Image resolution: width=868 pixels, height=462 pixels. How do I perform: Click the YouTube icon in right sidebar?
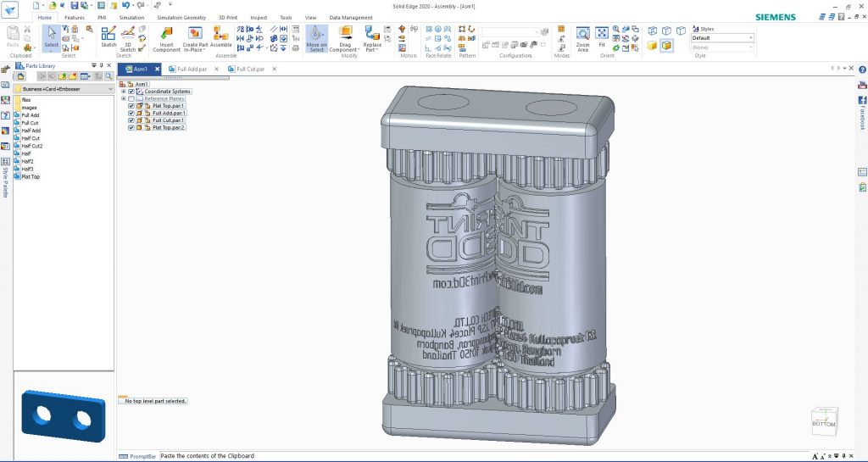pyautogui.click(x=862, y=85)
